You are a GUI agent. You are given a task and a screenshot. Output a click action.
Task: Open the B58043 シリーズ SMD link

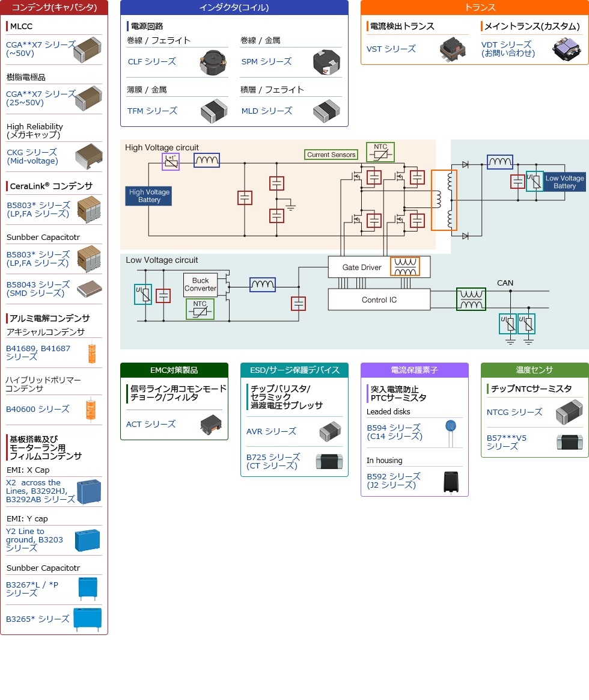point(37,289)
